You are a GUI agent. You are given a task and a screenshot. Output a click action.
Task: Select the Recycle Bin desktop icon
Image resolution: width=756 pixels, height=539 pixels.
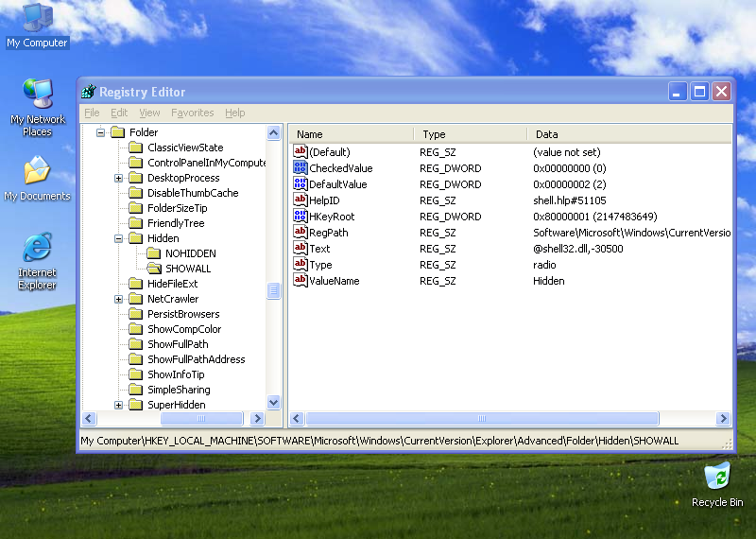[x=717, y=484]
